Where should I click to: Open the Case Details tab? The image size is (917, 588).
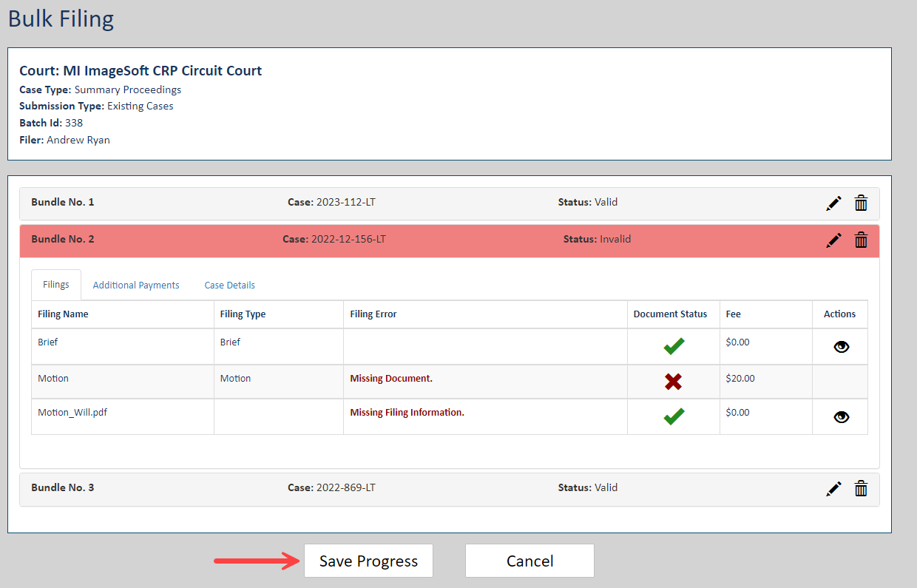point(230,285)
